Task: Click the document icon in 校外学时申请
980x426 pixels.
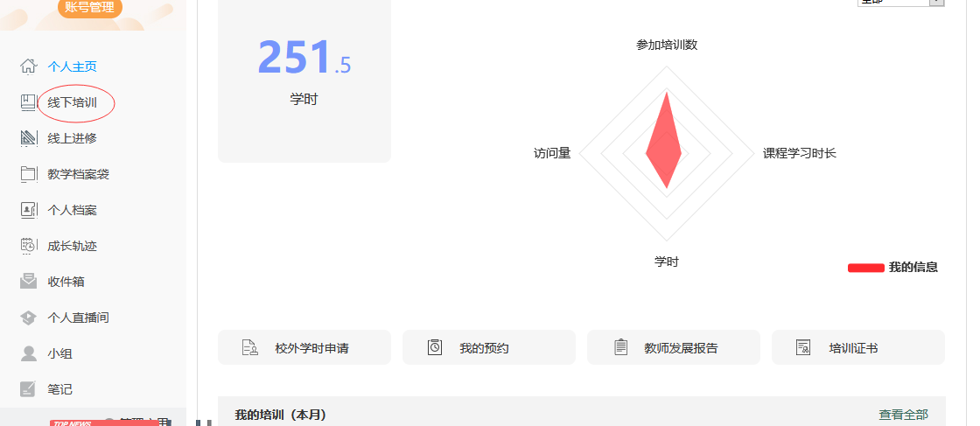Action: [x=249, y=348]
